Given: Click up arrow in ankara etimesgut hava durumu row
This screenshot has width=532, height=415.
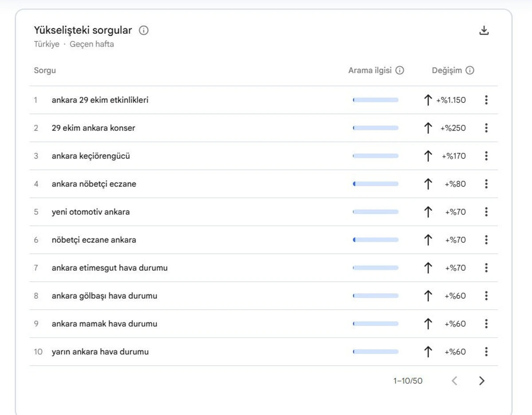Looking at the screenshot, I should click(x=428, y=268).
